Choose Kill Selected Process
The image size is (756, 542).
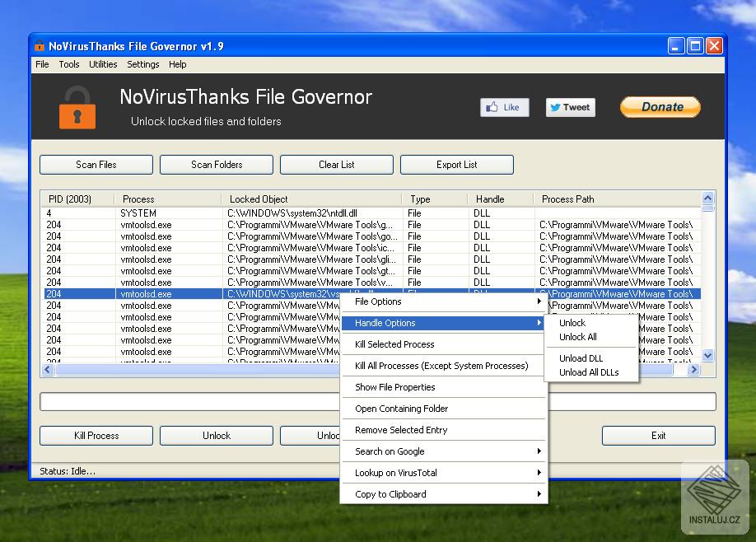pyautogui.click(x=444, y=344)
